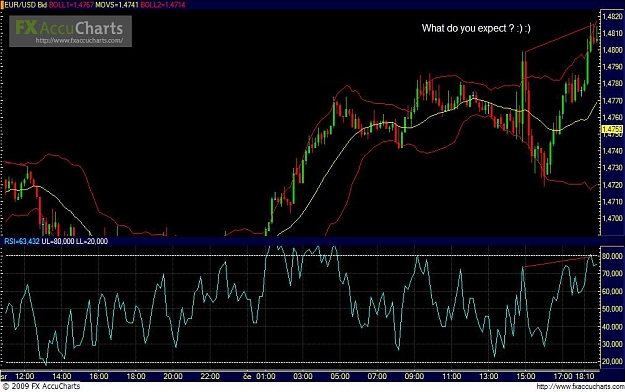This screenshot has width=625, height=392.
Task: Click the 11:00 time axis label
Action: tap(452, 376)
